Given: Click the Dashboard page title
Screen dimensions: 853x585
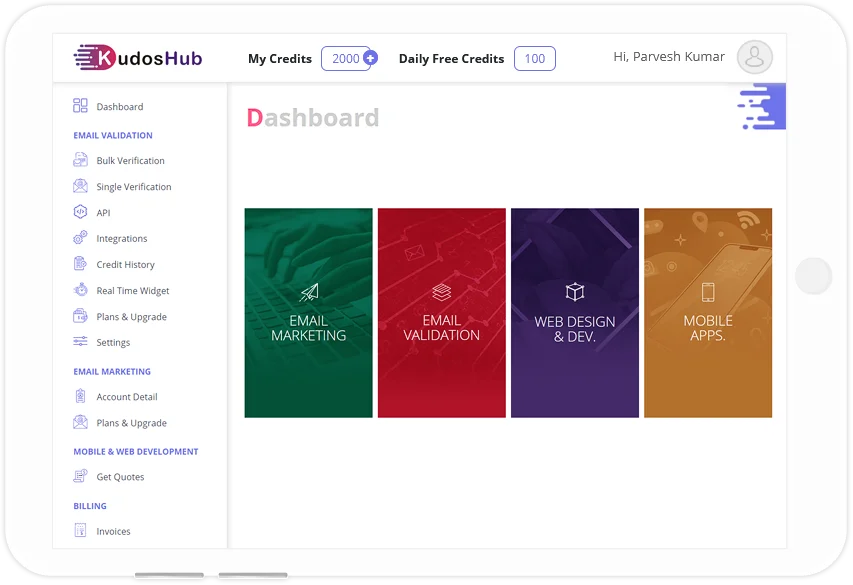Looking at the screenshot, I should point(313,118).
